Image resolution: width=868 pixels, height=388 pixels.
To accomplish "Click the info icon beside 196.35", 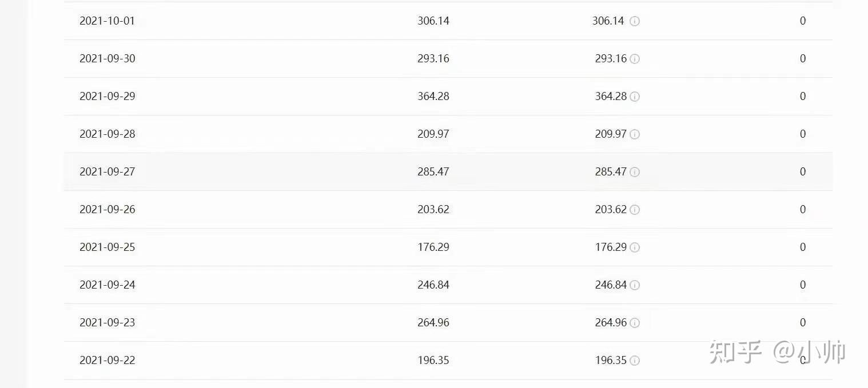I will (635, 361).
